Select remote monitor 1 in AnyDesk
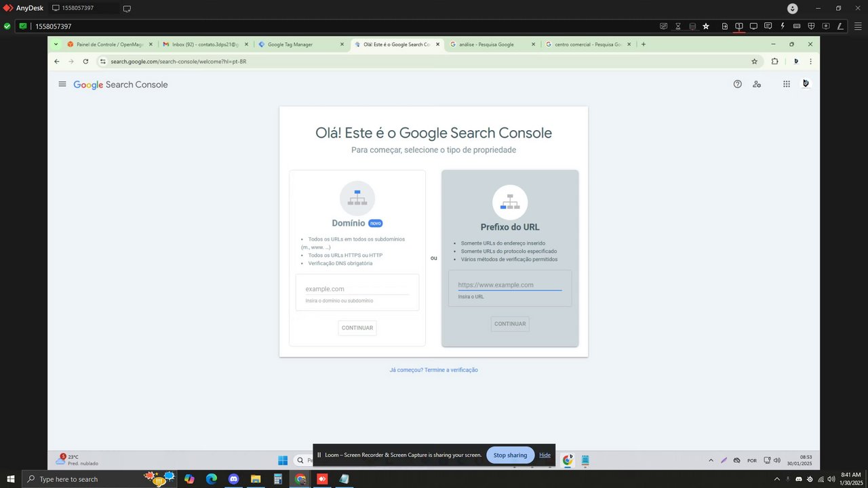Image resolution: width=868 pixels, height=488 pixels. [x=739, y=26]
